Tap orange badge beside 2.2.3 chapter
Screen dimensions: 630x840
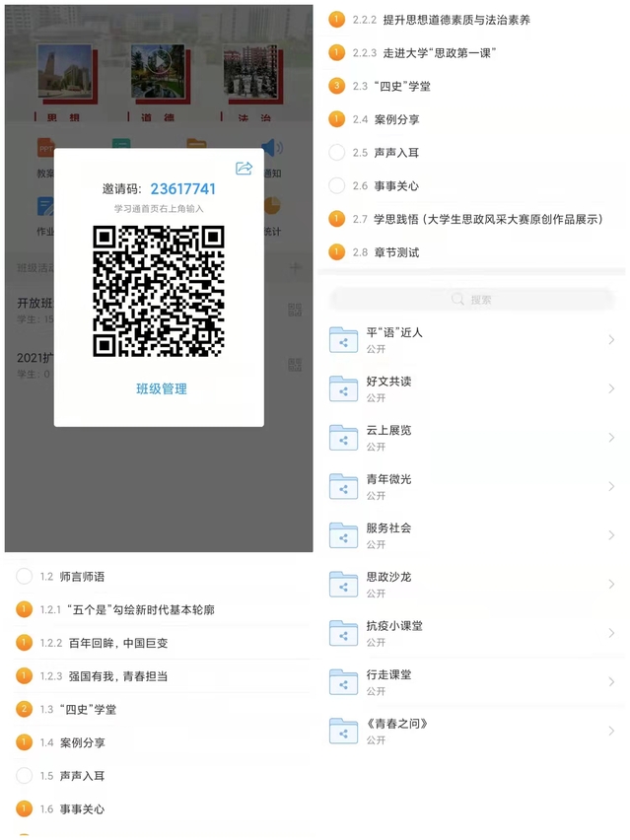coord(336,52)
